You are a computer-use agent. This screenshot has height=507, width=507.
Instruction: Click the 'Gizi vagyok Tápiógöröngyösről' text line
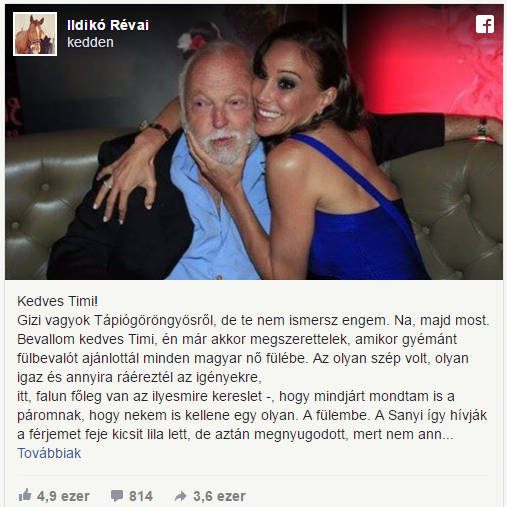[x=114, y=321]
